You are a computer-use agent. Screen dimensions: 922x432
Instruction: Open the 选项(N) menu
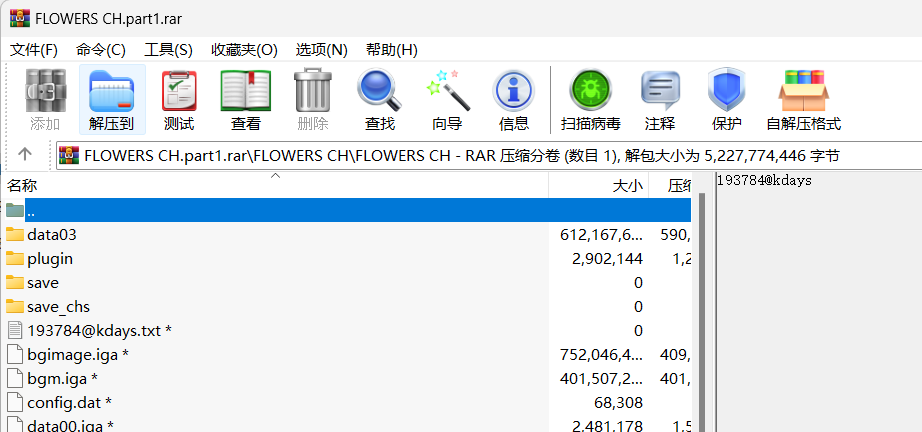coord(321,50)
